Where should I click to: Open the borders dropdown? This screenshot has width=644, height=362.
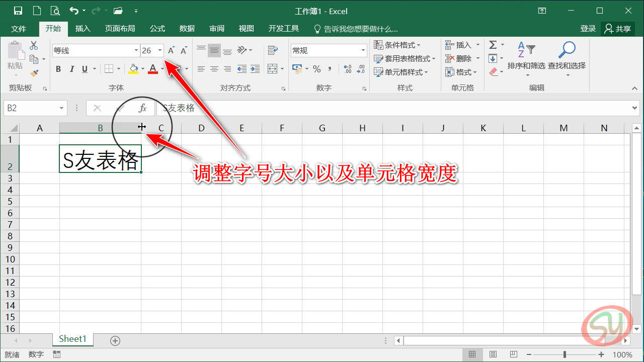tap(119, 69)
